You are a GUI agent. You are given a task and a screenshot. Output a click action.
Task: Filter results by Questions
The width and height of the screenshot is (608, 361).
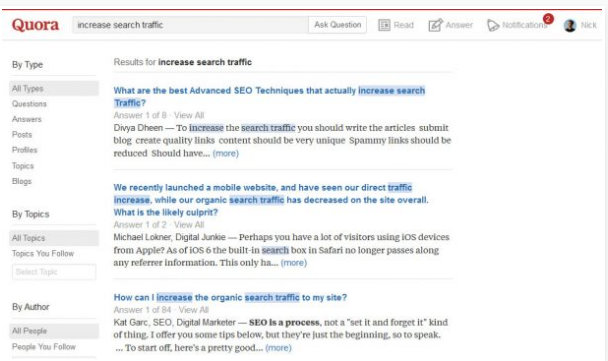click(29, 104)
